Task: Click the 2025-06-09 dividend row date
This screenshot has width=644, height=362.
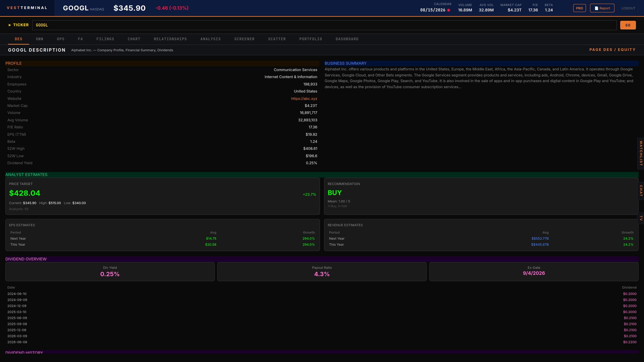Action: (17, 318)
